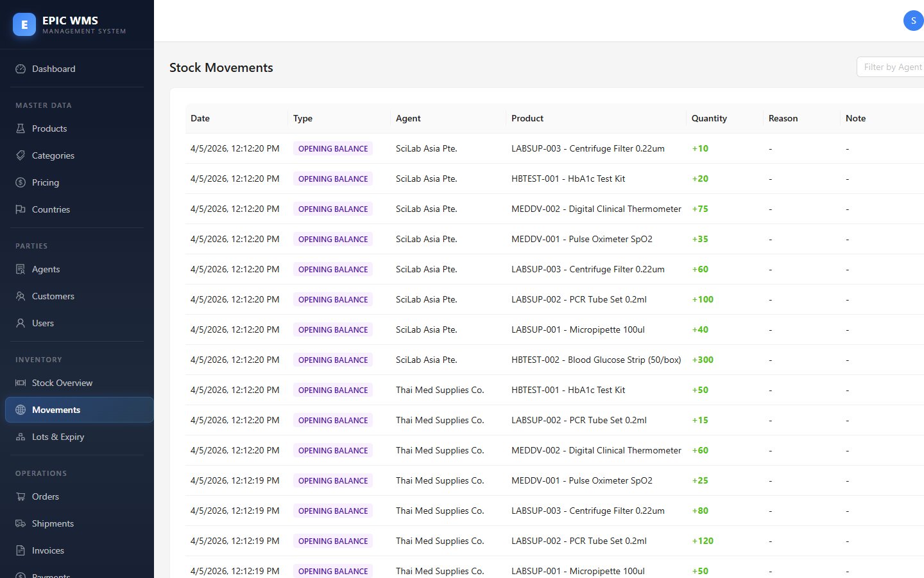
Task: Select the Movements menu item
Action: tap(80, 410)
